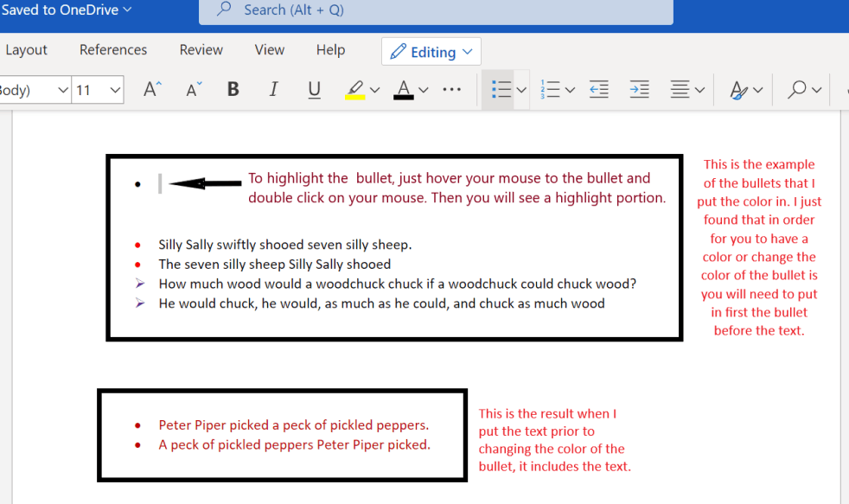Expand Styles dropdown arrow
The height and width of the screenshot is (504, 849).
(x=758, y=90)
